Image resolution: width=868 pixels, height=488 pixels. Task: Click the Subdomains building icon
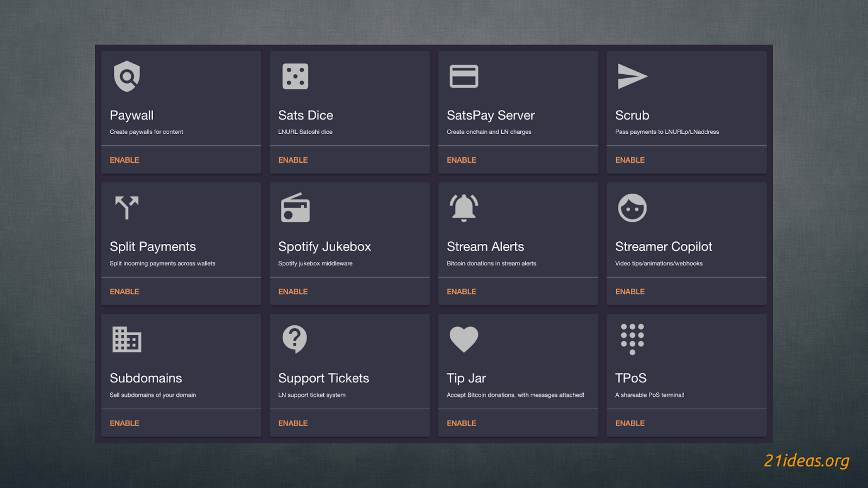[x=127, y=339]
